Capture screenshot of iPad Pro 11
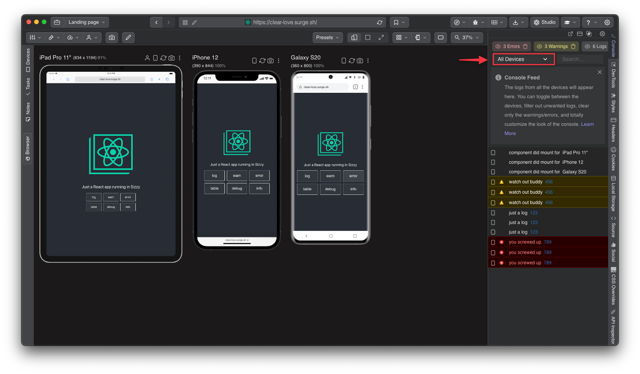 (172, 58)
